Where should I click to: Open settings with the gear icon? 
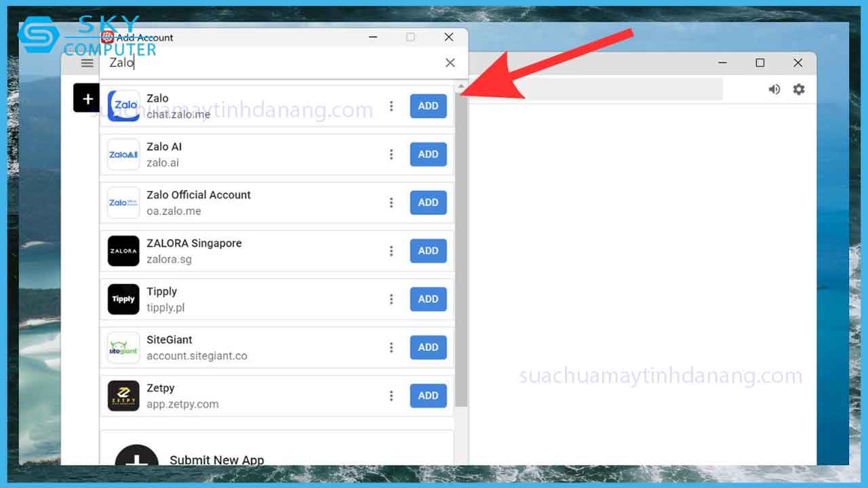coord(799,89)
